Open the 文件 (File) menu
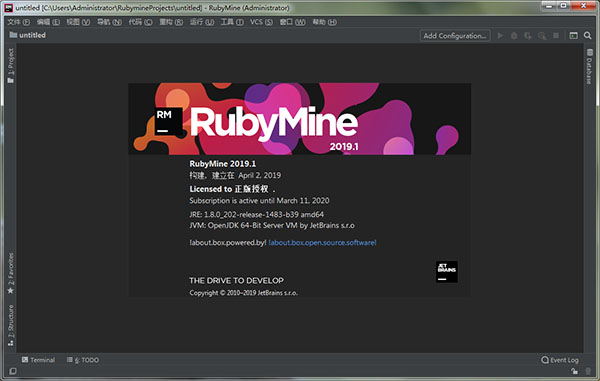The height and width of the screenshot is (381, 600). [x=18, y=22]
